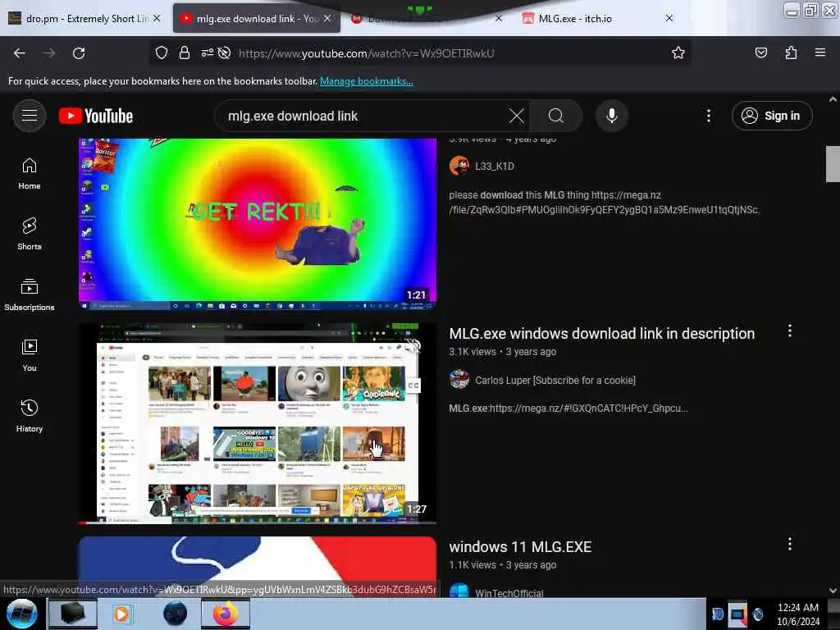This screenshot has height=630, width=840.
Task: Open the Firefox extensions puzzle icon
Action: point(791,53)
